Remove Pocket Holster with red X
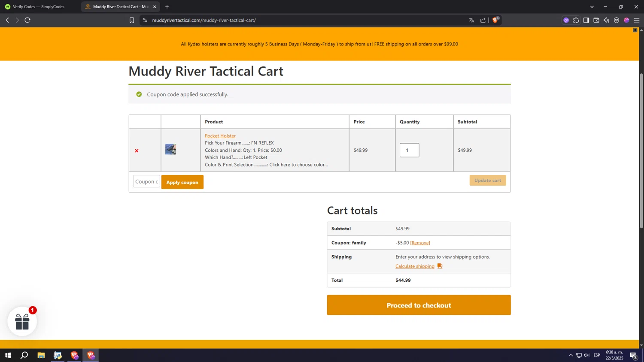Screen dimensions: 644x362 click(137, 151)
